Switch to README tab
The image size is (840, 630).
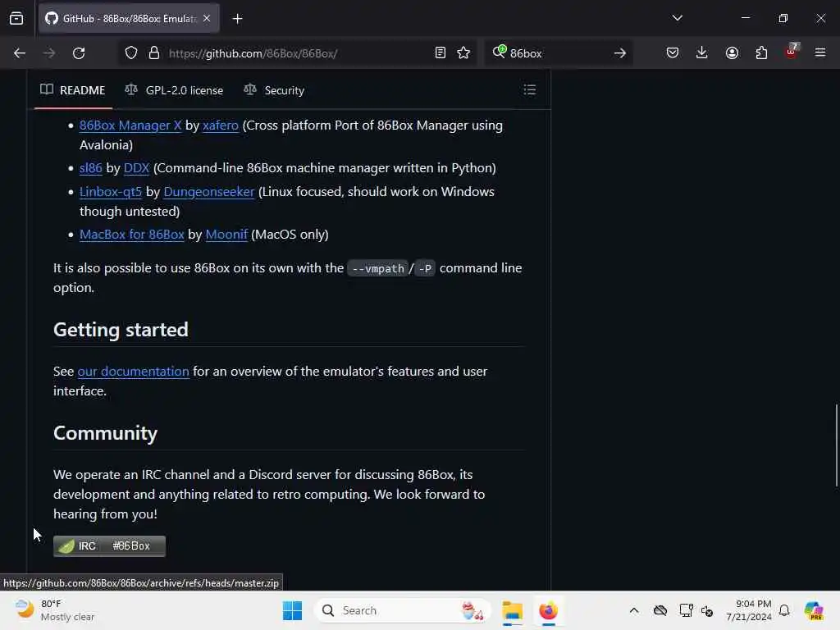pyautogui.click(x=73, y=90)
